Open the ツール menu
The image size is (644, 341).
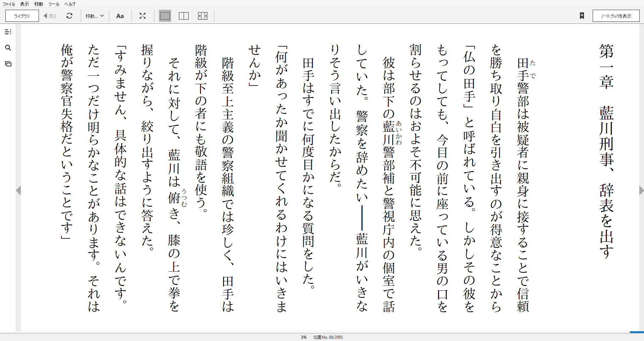pos(54,4)
